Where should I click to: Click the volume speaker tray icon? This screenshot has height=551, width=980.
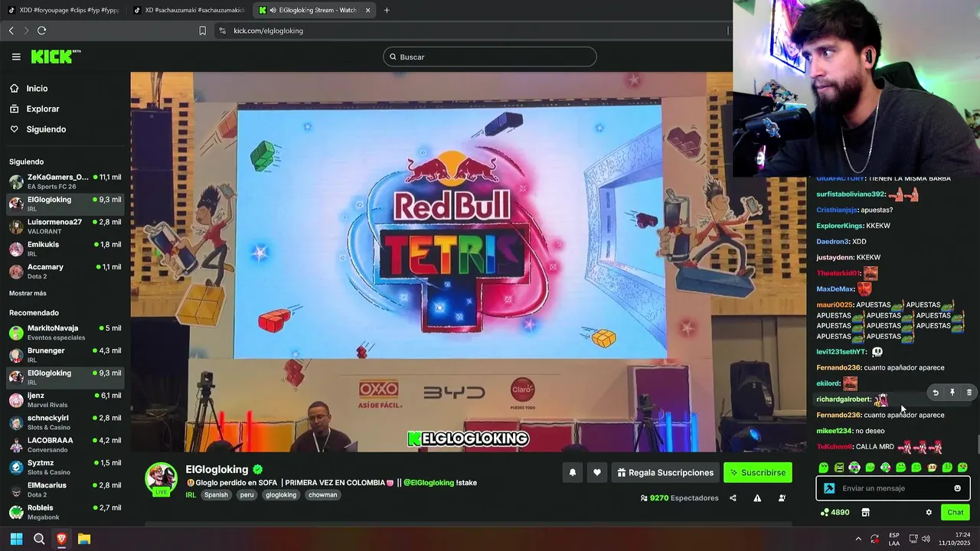925,539
